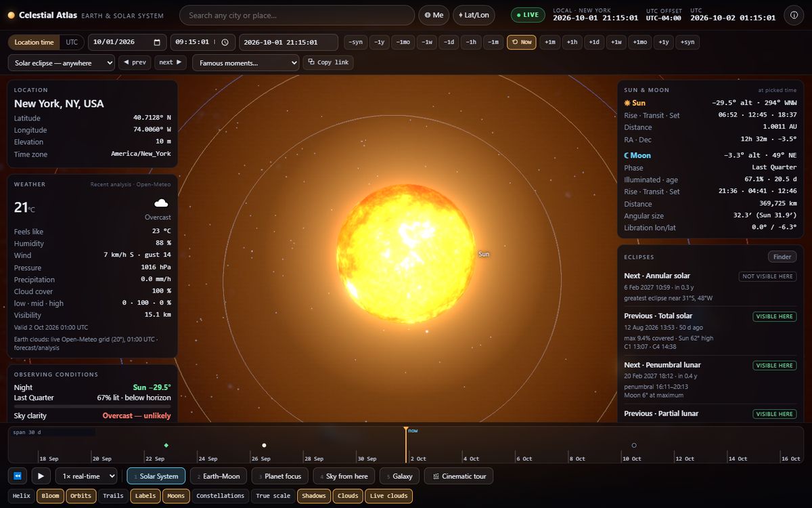Click the city search field
The image size is (812, 508).
(x=297, y=15)
